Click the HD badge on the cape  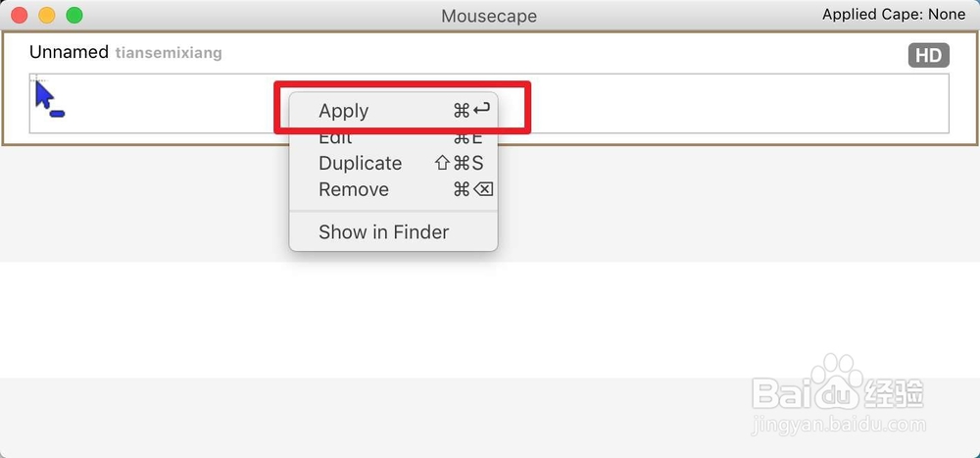[x=928, y=56]
